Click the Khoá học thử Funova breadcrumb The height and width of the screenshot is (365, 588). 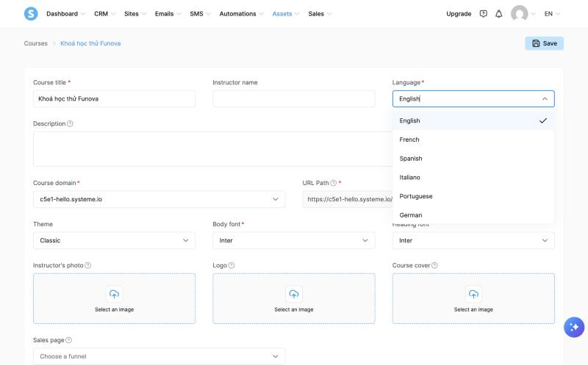tap(90, 43)
